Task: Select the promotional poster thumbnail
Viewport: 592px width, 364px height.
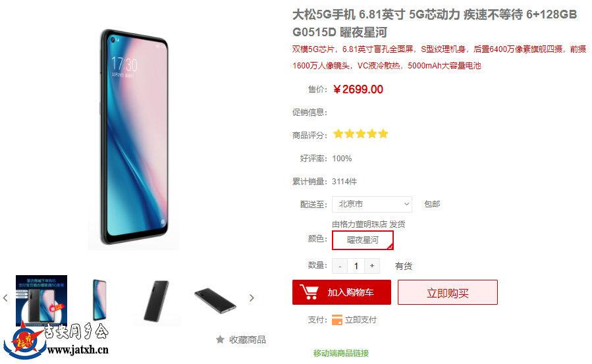Action: 41,301
